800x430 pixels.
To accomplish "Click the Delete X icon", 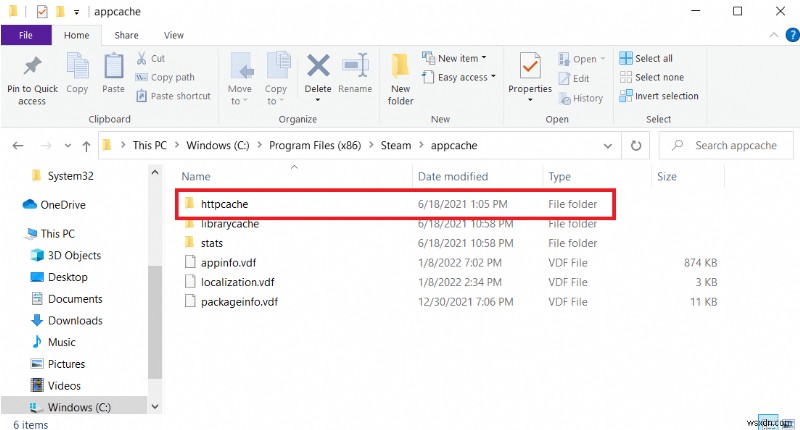I will (x=318, y=66).
